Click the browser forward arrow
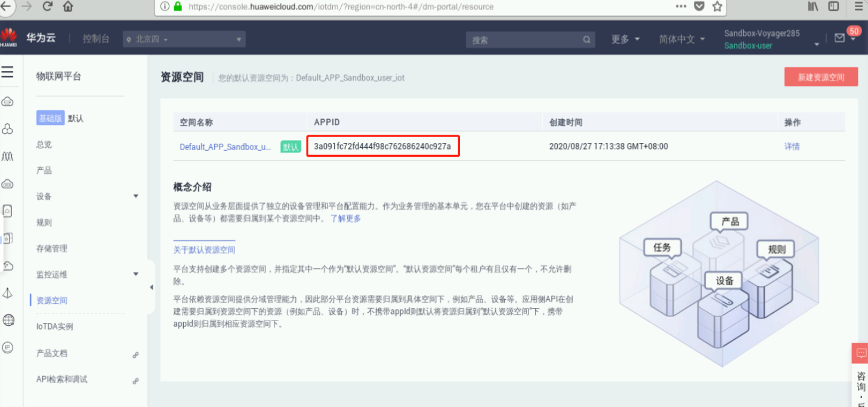 [x=27, y=7]
